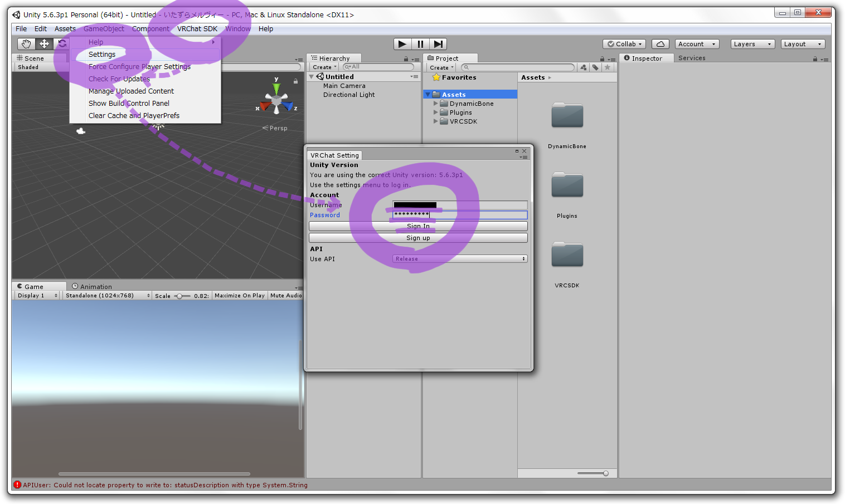Viewport: 845px width, 504px height.
Task: Open the Untitled scene options menu icon
Action: click(414, 77)
